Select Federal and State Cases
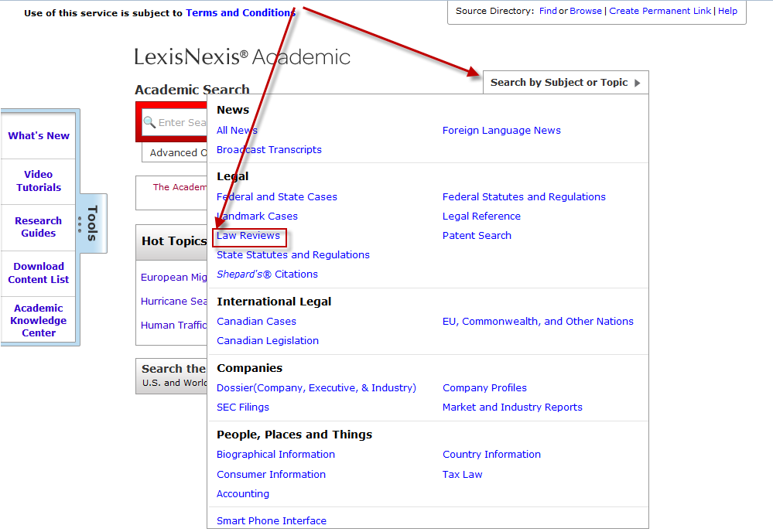The height and width of the screenshot is (532, 773). click(x=276, y=196)
